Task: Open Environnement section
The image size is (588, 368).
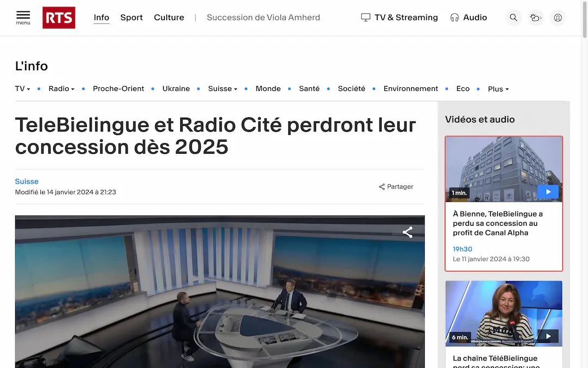Action: [411, 89]
